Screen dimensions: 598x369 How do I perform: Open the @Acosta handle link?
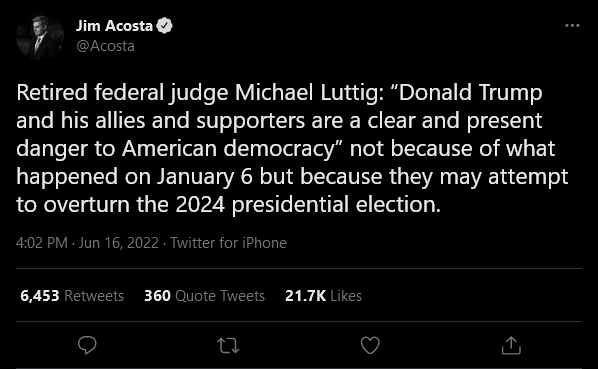pyautogui.click(x=105, y=46)
